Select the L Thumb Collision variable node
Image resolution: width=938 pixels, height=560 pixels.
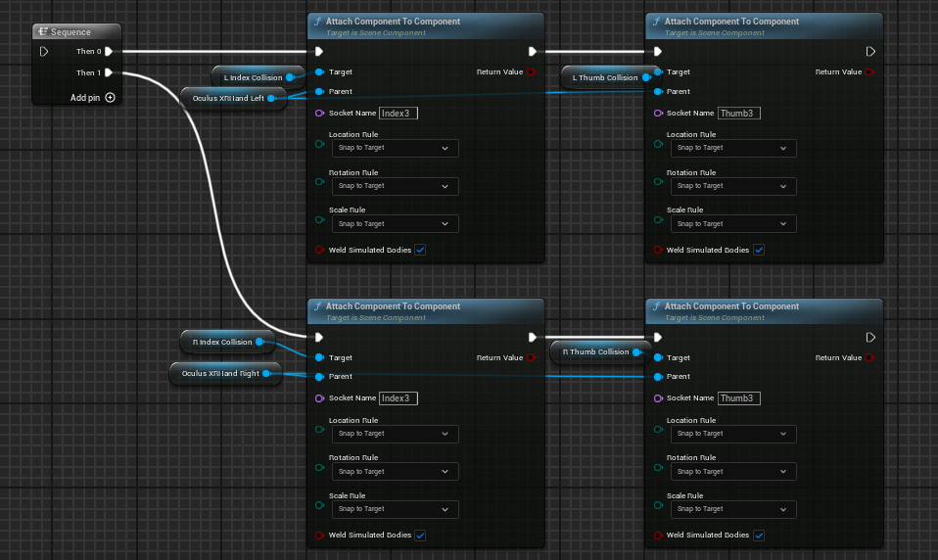click(605, 77)
